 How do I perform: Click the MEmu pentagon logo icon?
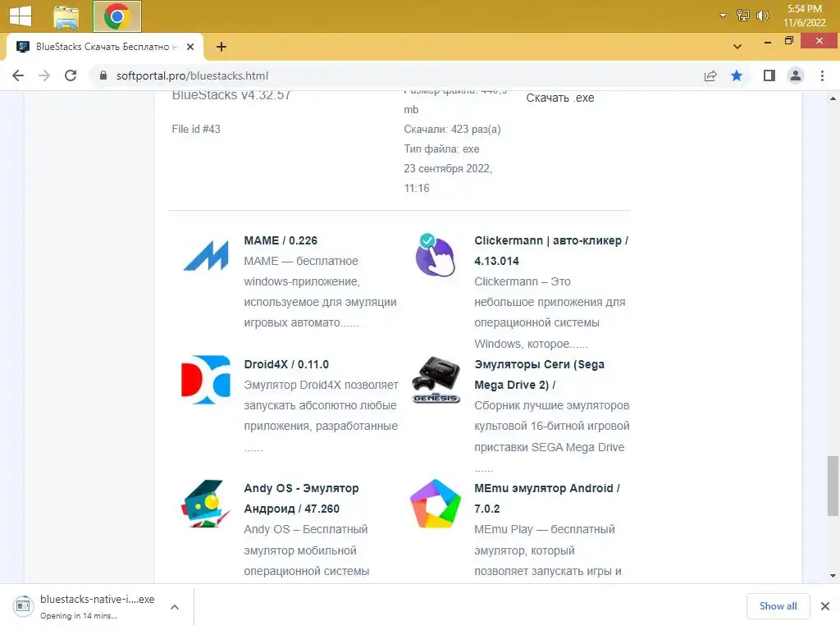point(436,504)
